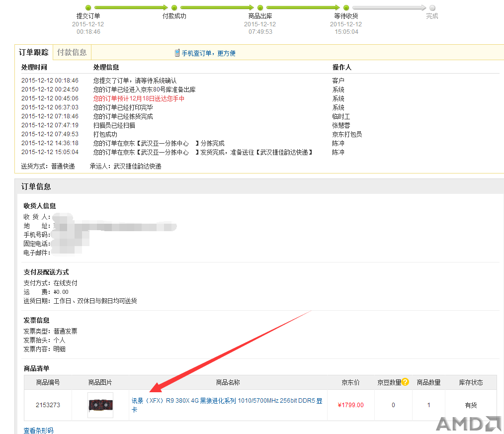Click the operator 临时工
This screenshot has width=504, height=434.
tap(341, 116)
